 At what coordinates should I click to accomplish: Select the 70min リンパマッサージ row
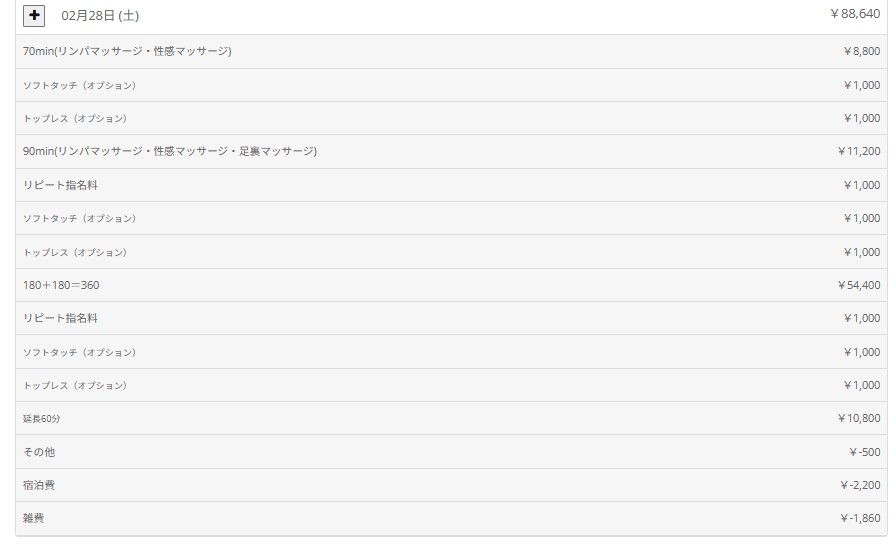tap(127, 51)
